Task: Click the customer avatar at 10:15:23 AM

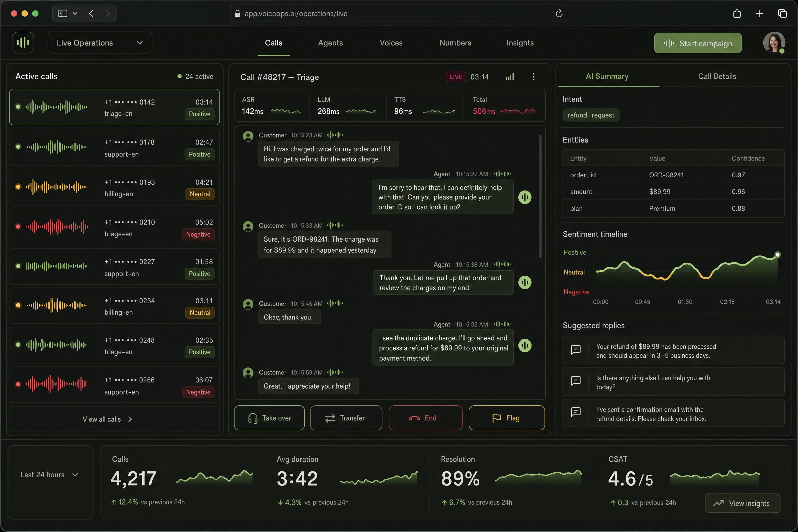Action: tap(248, 136)
